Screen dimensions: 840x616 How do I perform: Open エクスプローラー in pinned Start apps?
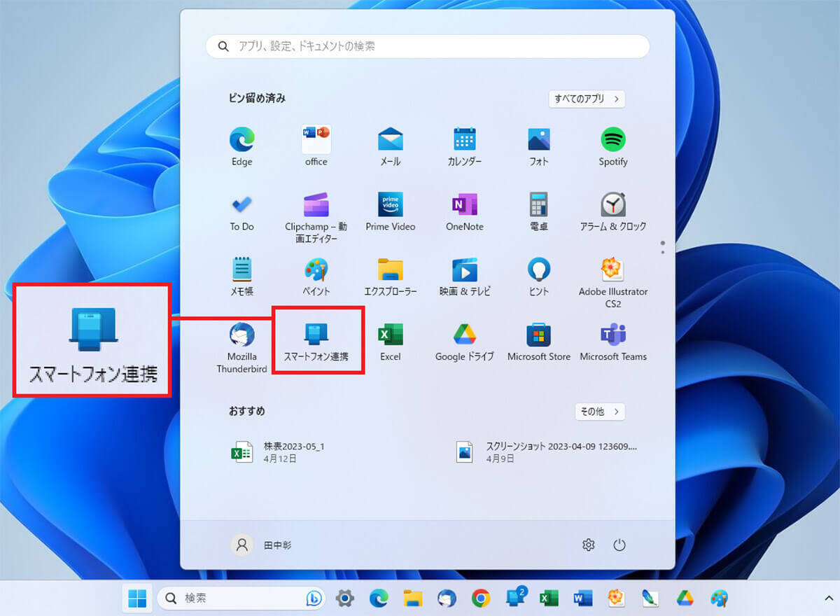[390, 276]
